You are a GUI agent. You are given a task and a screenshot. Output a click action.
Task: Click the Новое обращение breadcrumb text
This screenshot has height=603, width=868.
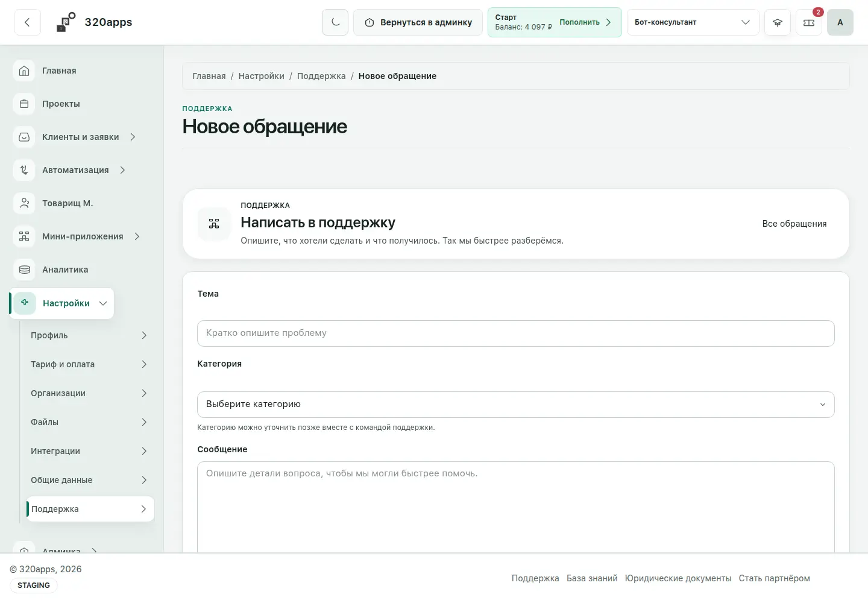click(x=397, y=76)
